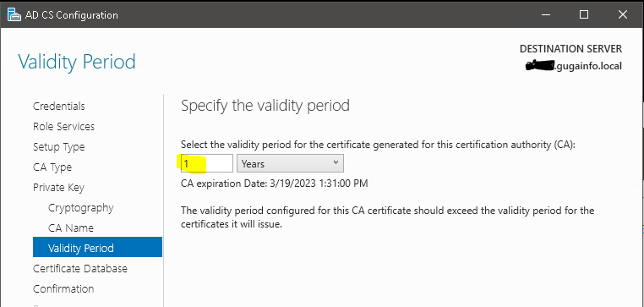Open the Cryptography sub-step
Image resolution: width=644 pixels, height=307 pixels.
pos(80,207)
